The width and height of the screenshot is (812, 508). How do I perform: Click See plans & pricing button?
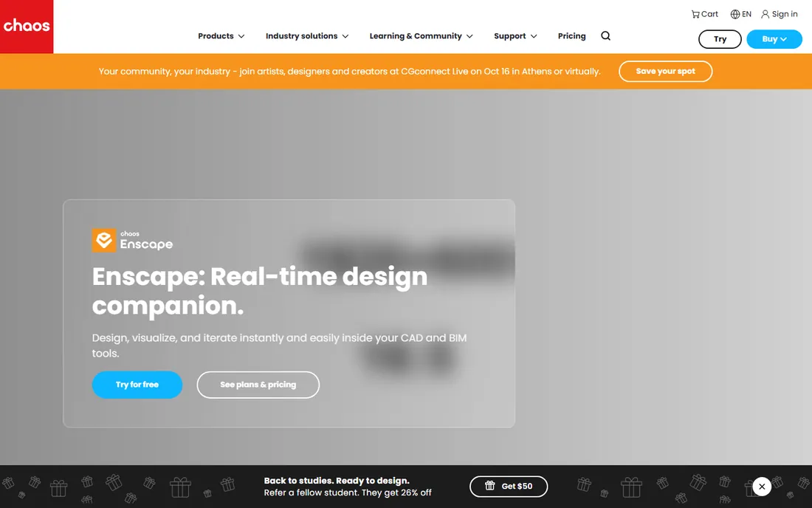[x=258, y=385]
